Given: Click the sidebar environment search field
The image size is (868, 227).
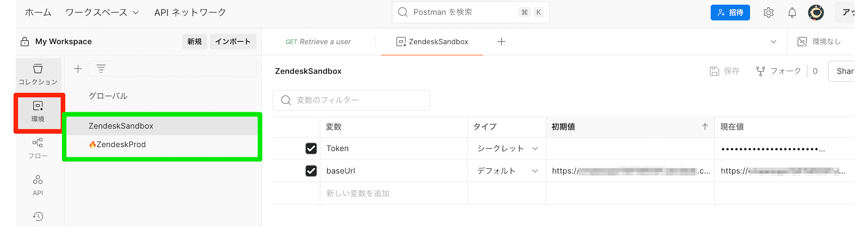Looking at the screenshot, I should [172, 69].
